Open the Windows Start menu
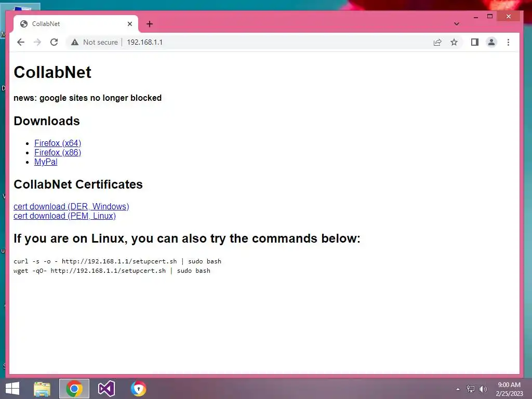532x399 pixels. tap(12, 389)
